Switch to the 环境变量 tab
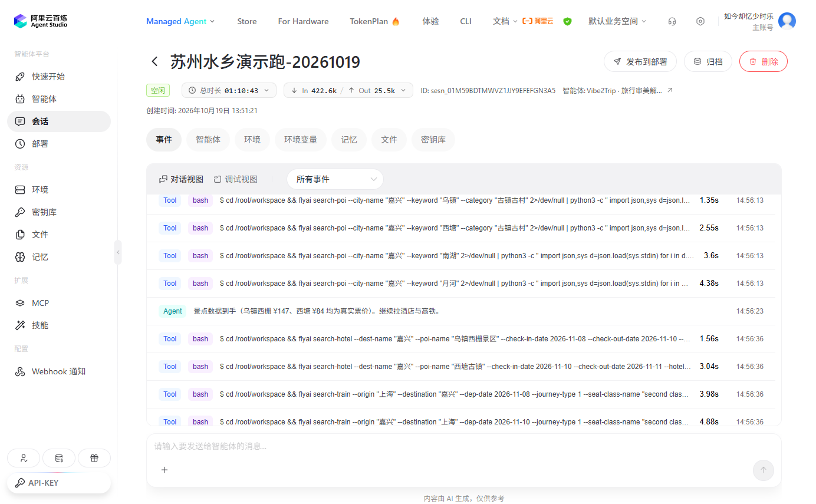The width and height of the screenshot is (816, 504). coord(301,140)
